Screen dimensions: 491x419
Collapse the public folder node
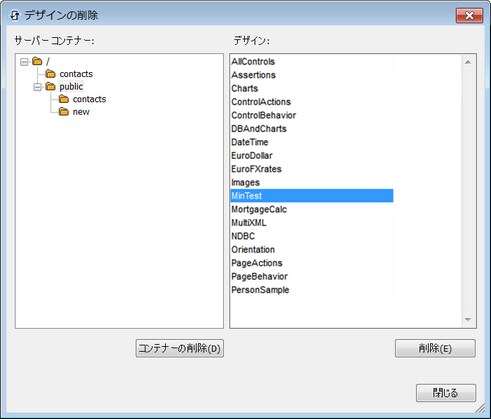pyautogui.click(x=37, y=87)
